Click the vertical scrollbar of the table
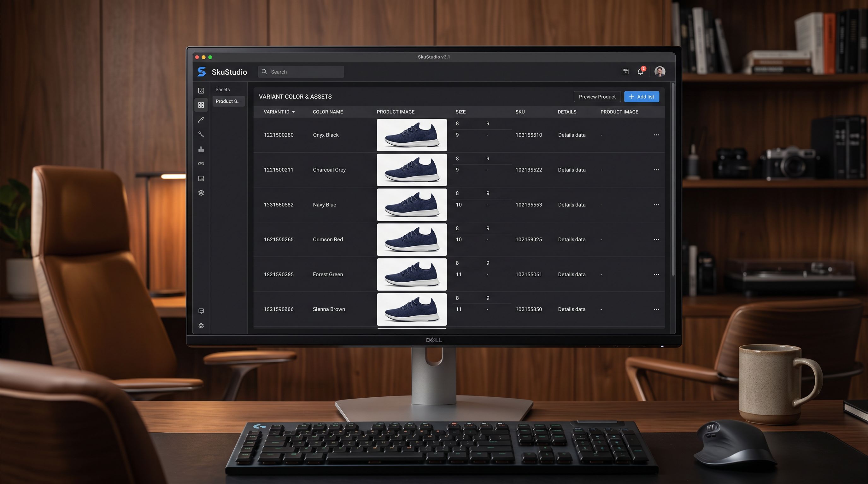This screenshot has width=868, height=484. coord(673,180)
